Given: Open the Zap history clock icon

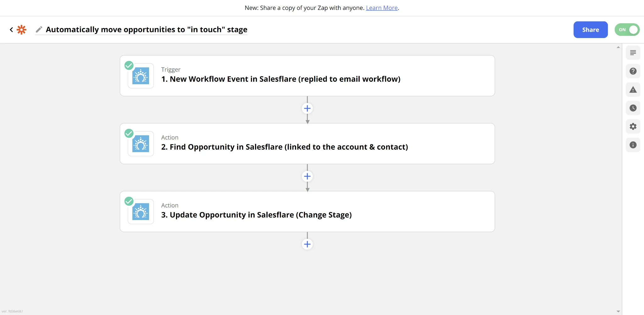Looking at the screenshot, I should tap(633, 108).
